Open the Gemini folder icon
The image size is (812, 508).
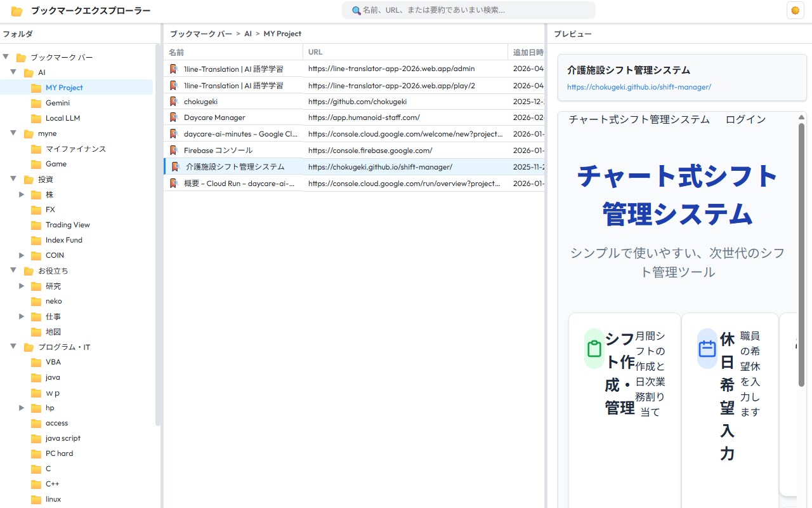(36, 103)
